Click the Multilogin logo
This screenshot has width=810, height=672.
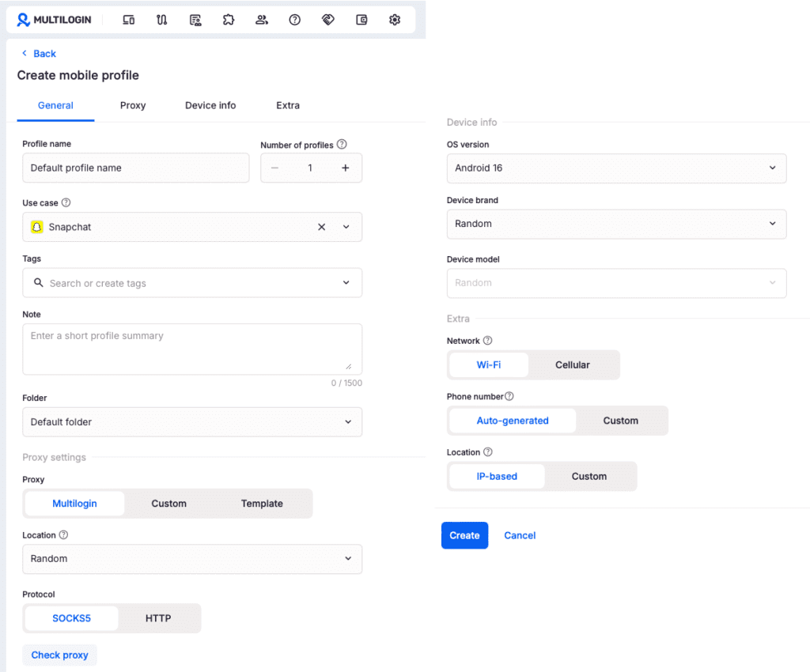[x=54, y=20]
